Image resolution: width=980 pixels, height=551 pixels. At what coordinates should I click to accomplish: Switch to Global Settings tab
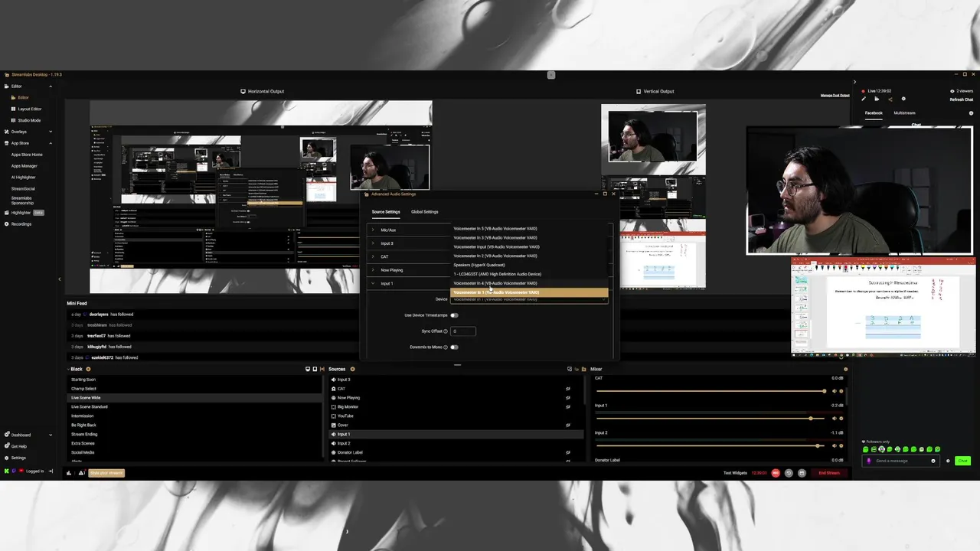pos(425,212)
